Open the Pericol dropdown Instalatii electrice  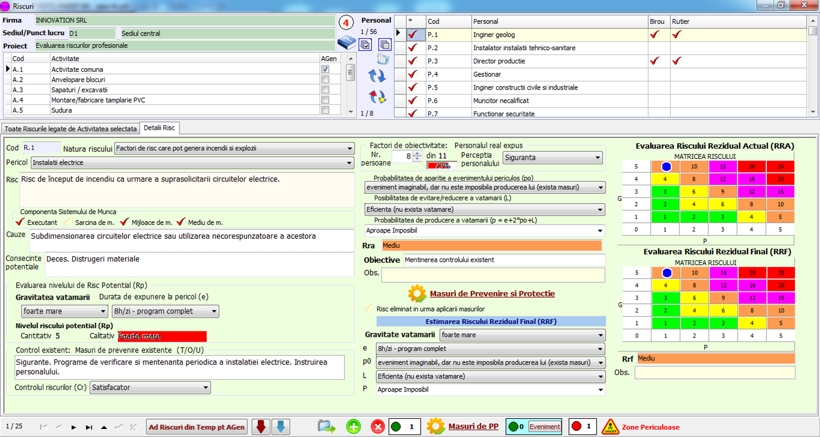click(x=192, y=163)
